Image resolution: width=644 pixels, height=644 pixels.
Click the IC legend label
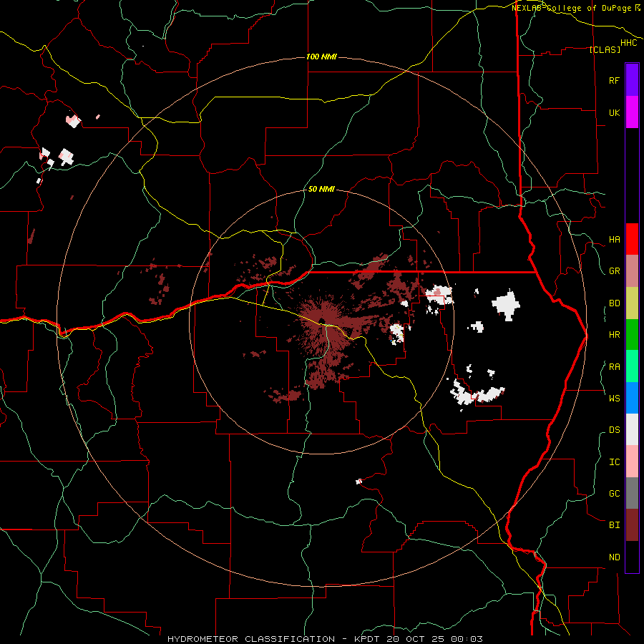[x=614, y=462]
